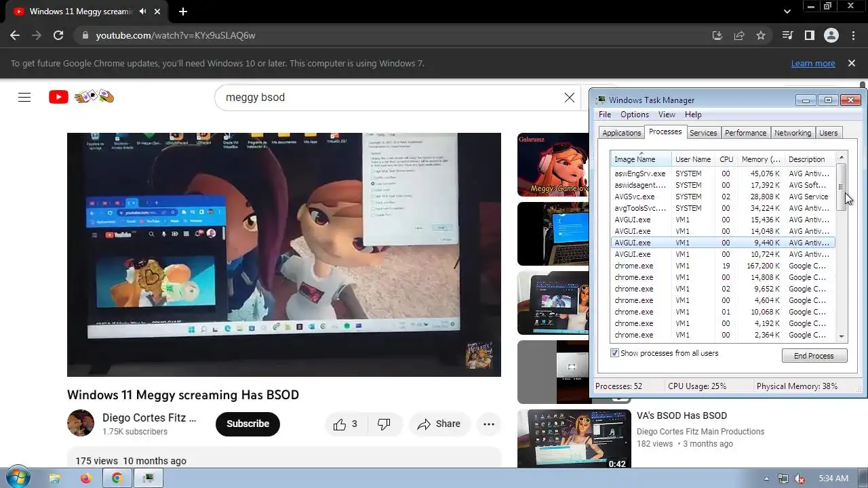The image size is (868, 488).
Task: Dismiss the Chrome update notification bar
Action: point(852,63)
